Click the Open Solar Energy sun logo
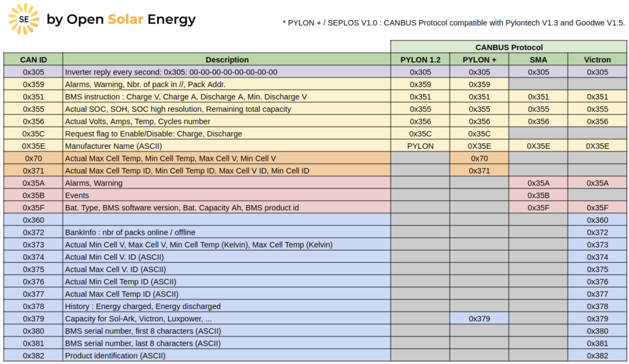The image size is (629, 364). [24, 19]
